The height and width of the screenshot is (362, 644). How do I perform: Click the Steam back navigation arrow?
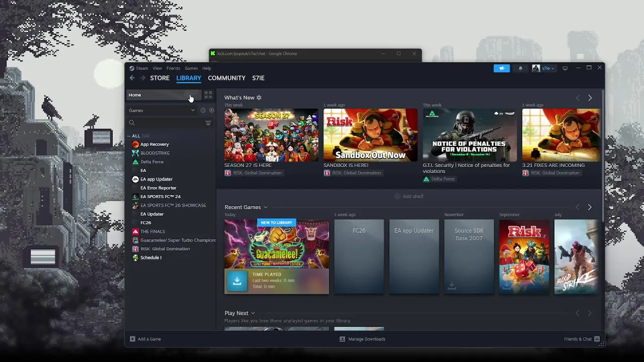(132, 78)
